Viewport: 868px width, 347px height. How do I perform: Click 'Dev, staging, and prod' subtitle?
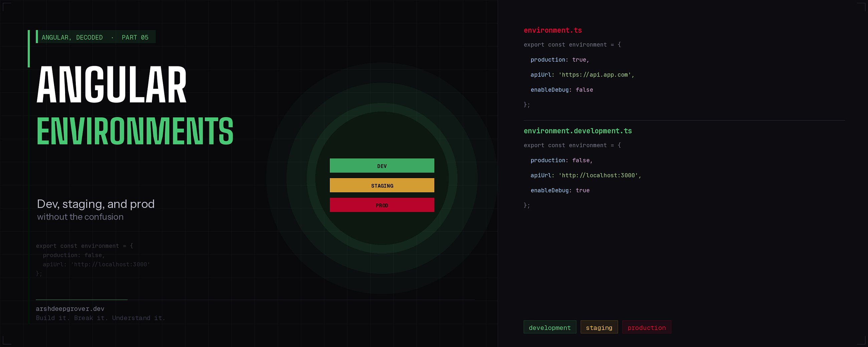pyautogui.click(x=96, y=204)
